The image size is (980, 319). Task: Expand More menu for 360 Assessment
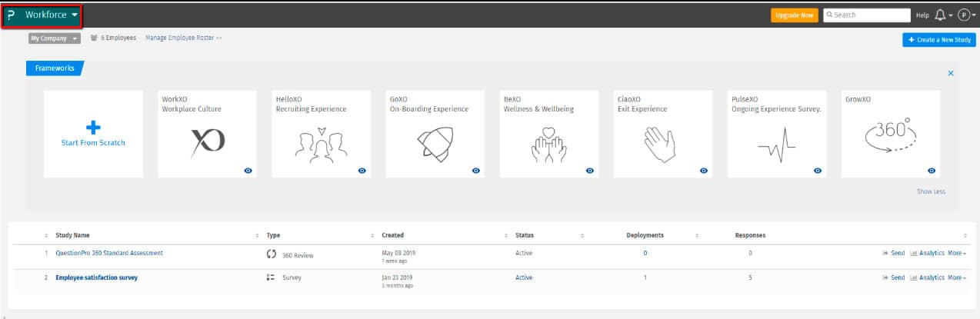[x=957, y=254]
